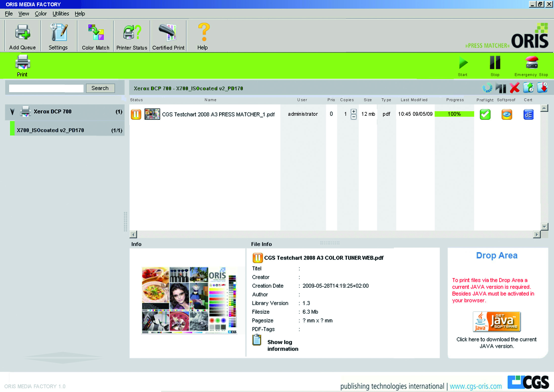Toggle the Softproof eye icon for job
This screenshot has height=392, width=554.
point(507,114)
